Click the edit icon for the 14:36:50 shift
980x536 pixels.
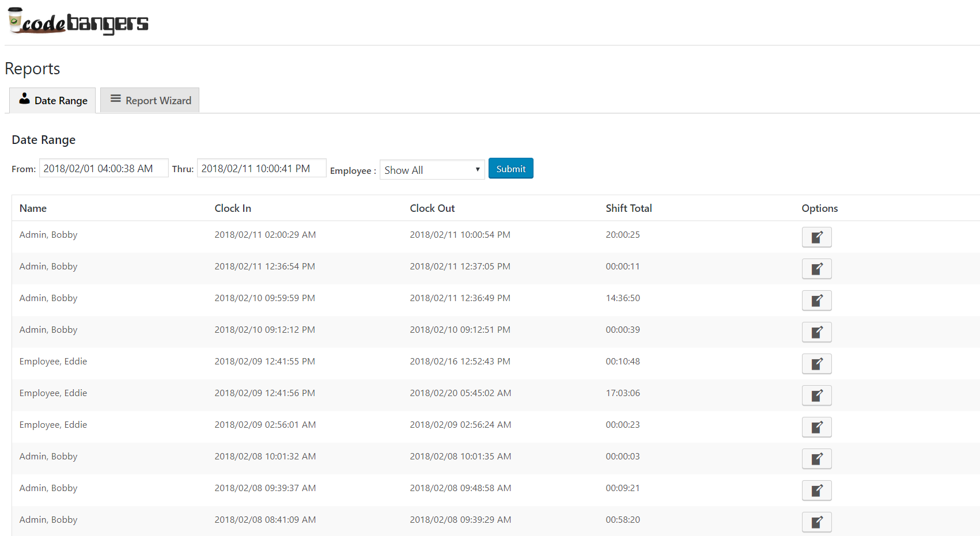coord(816,300)
